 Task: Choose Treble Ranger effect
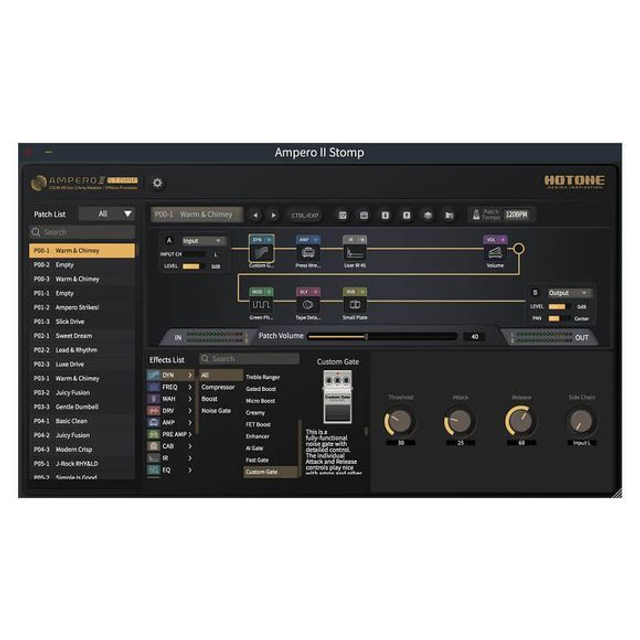pos(263,377)
